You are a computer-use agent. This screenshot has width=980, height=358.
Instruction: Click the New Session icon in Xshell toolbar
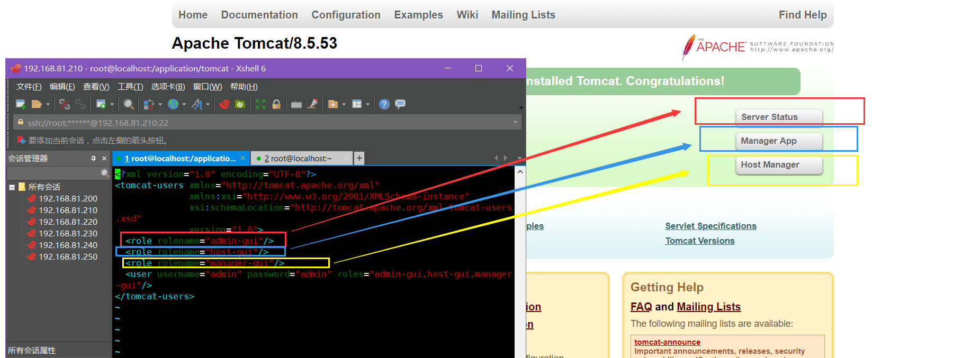21,104
